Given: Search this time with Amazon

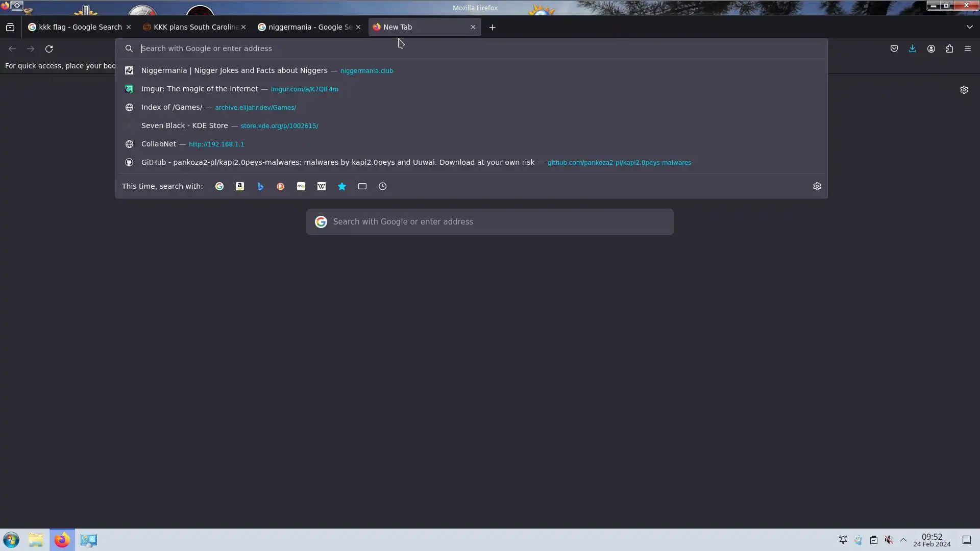Looking at the screenshot, I should click(240, 187).
